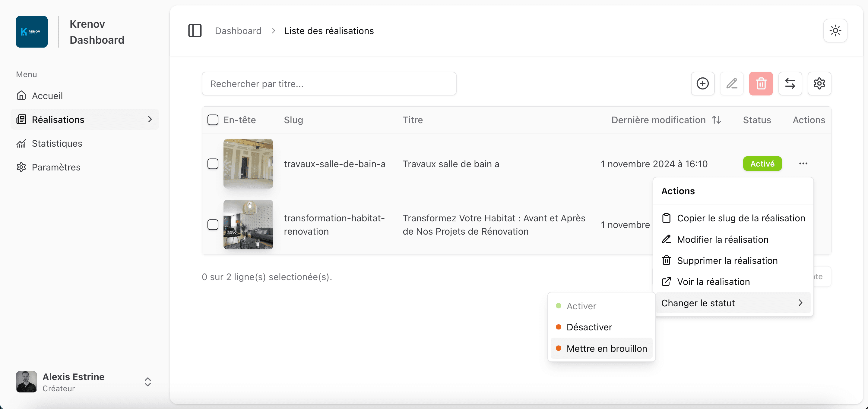Check the transformation-habitat-renovation row checkbox
The width and height of the screenshot is (868, 409).
[213, 225]
